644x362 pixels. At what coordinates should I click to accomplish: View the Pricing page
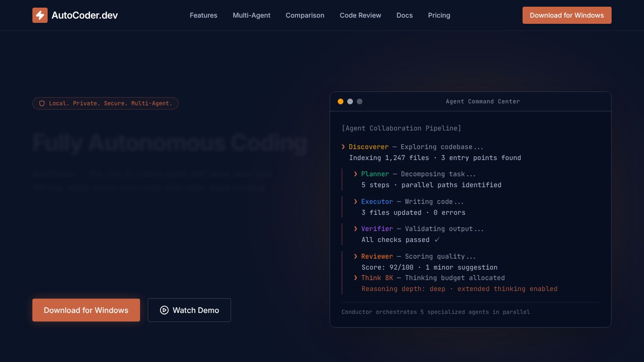[x=439, y=15]
